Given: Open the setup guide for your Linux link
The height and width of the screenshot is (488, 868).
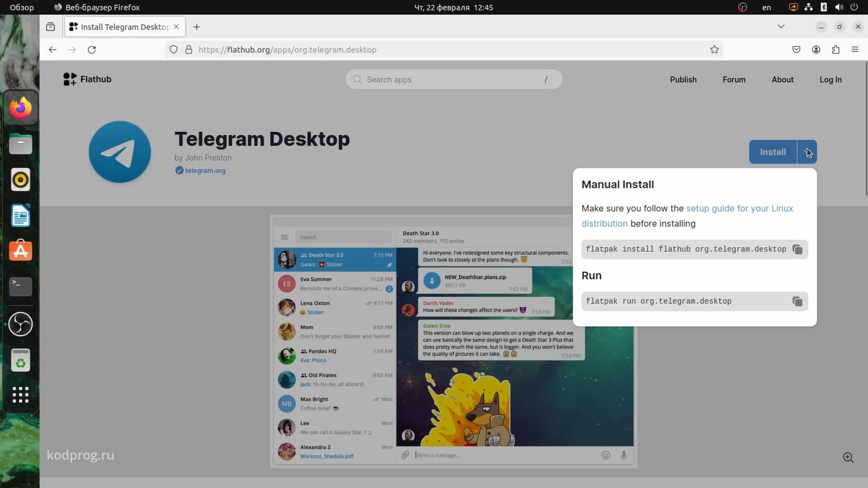Looking at the screenshot, I should coord(739,208).
